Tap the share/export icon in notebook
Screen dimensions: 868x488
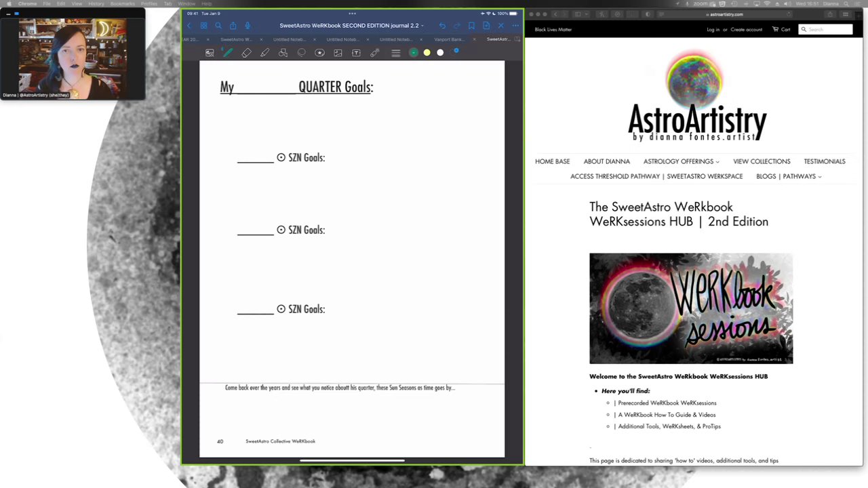[x=233, y=26]
